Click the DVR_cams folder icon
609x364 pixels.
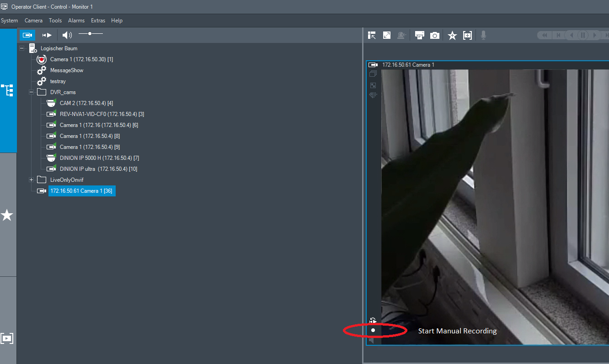pos(42,92)
